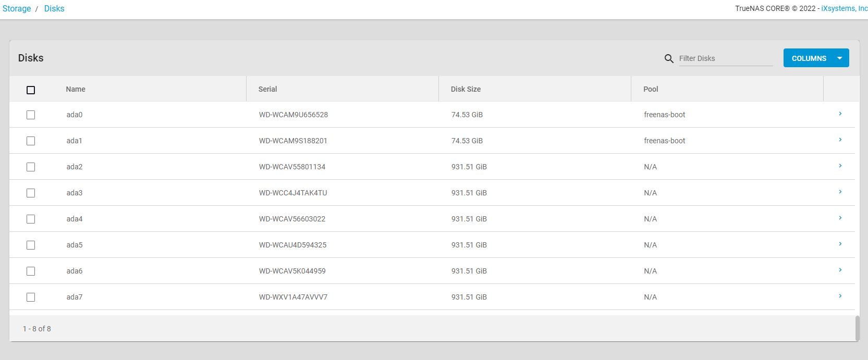
Task: Open the ada2 row expand arrow
Action: pos(840,166)
